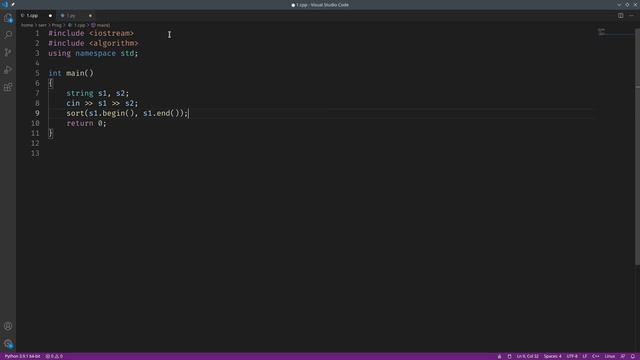The height and width of the screenshot is (360, 640).
Task: Click the main() breadcrumb symbol
Action: point(100,25)
